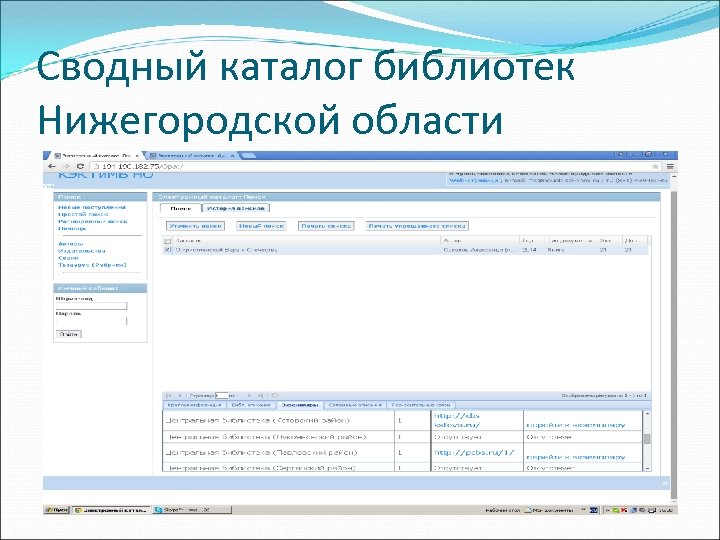Click перейти к экземпляру for Павловский район
This screenshot has width=720, height=540.
point(576,457)
